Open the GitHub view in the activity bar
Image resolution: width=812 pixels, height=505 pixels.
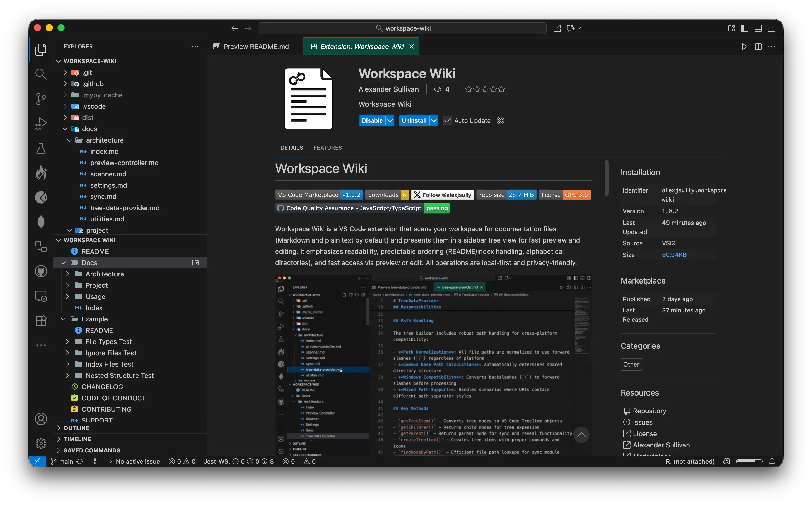[41, 271]
